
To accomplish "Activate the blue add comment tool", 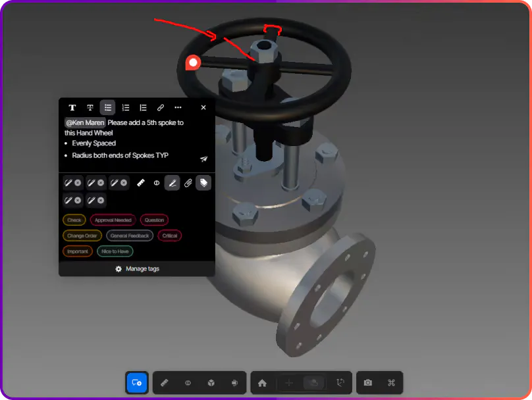I will (x=137, y=383).
